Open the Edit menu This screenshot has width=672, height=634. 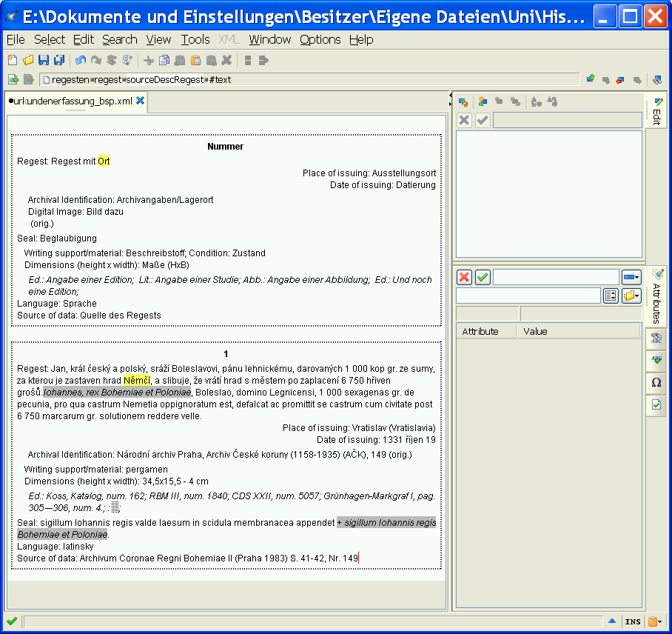point(84,39)
